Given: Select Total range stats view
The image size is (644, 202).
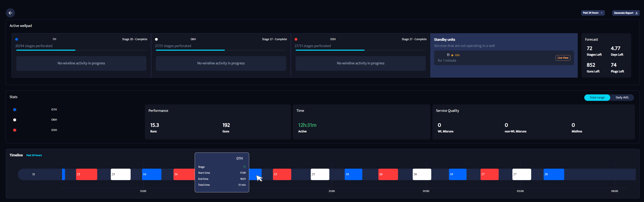Looking at the screenshot, I should pyautogui.click(x=597, y=98).
